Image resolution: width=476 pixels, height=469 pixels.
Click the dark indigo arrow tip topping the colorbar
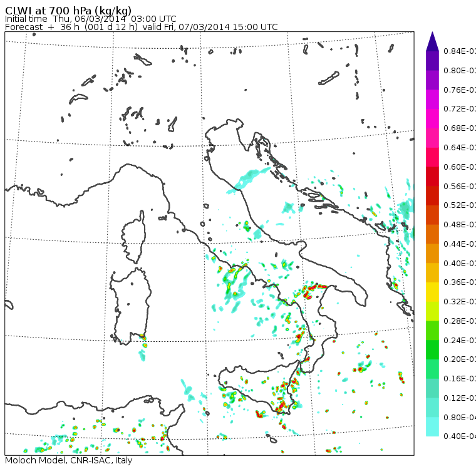(432, 41)
